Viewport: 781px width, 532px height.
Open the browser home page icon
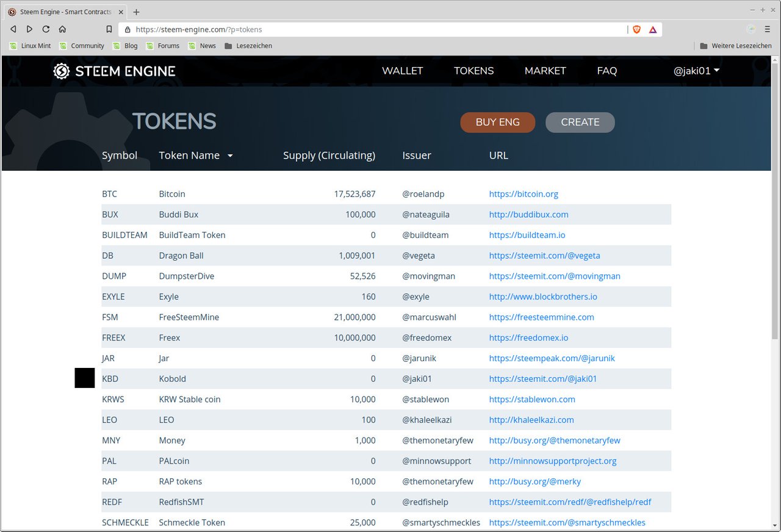click(x=62, y=29)
